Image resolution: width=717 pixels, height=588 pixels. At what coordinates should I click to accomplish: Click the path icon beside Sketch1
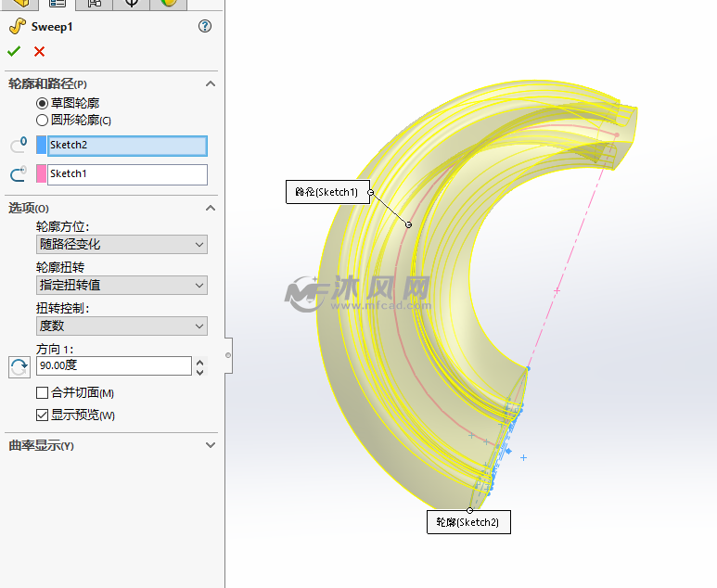coord(19,173)
